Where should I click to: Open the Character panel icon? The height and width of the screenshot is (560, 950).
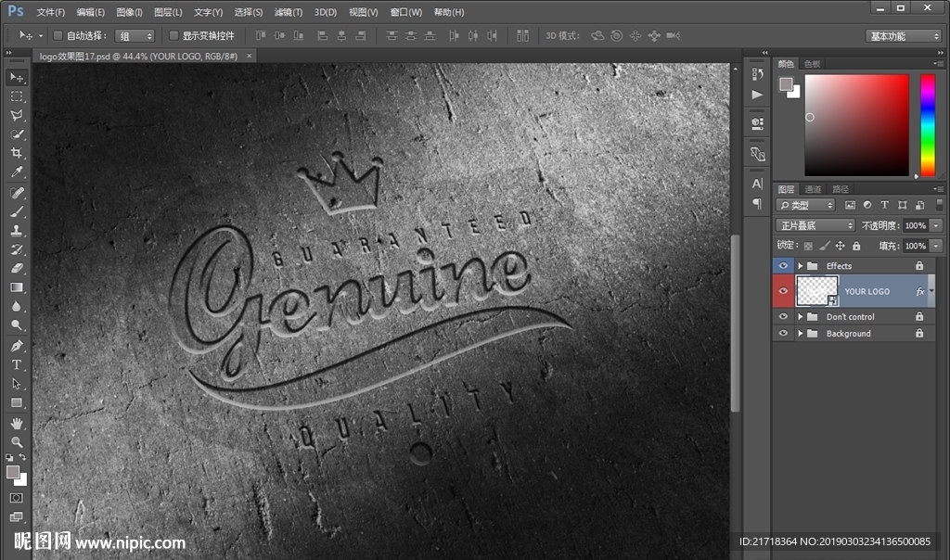(x=757, y=184)
